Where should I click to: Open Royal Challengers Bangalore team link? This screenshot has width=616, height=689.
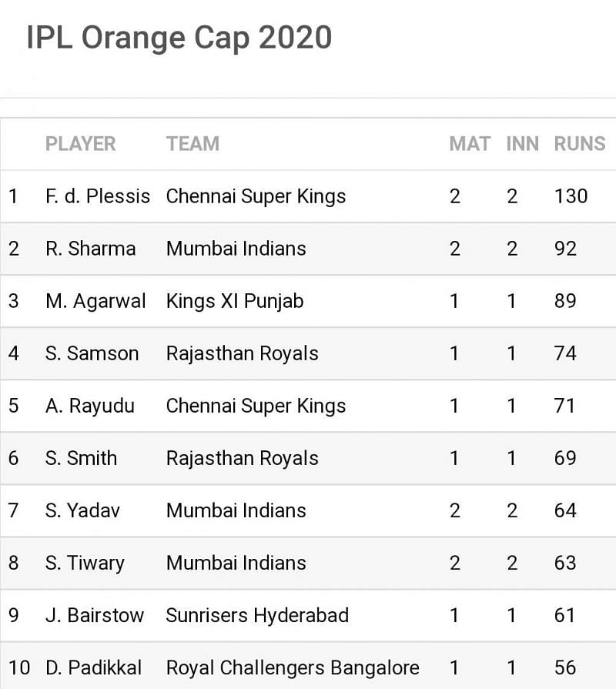pyautogui.click(x=293, y=667)
